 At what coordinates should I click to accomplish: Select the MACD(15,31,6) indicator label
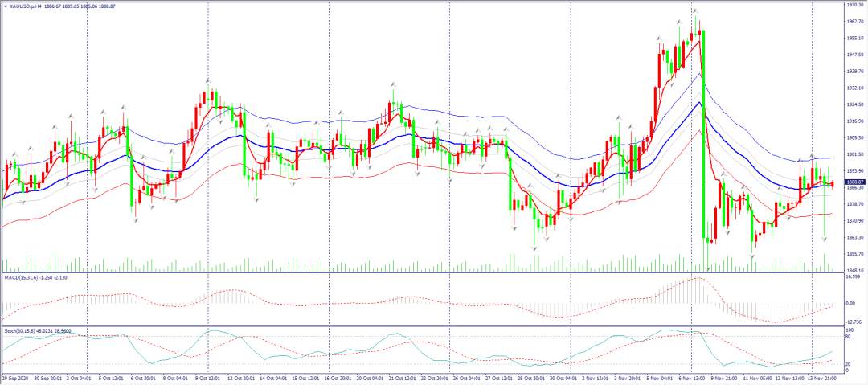(20, 276)
